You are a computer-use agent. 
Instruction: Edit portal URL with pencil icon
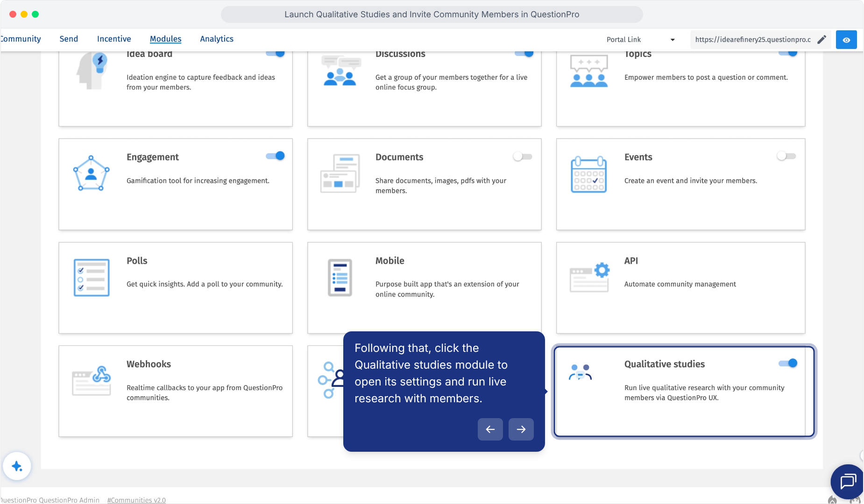pyautogui.click(x=822, y=40)
